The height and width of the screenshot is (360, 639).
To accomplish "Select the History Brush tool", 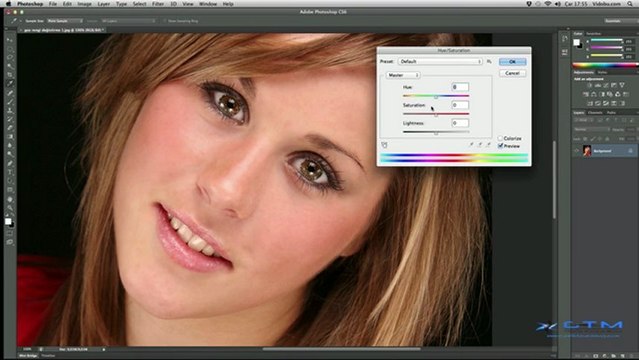I will tap(10, 119).
